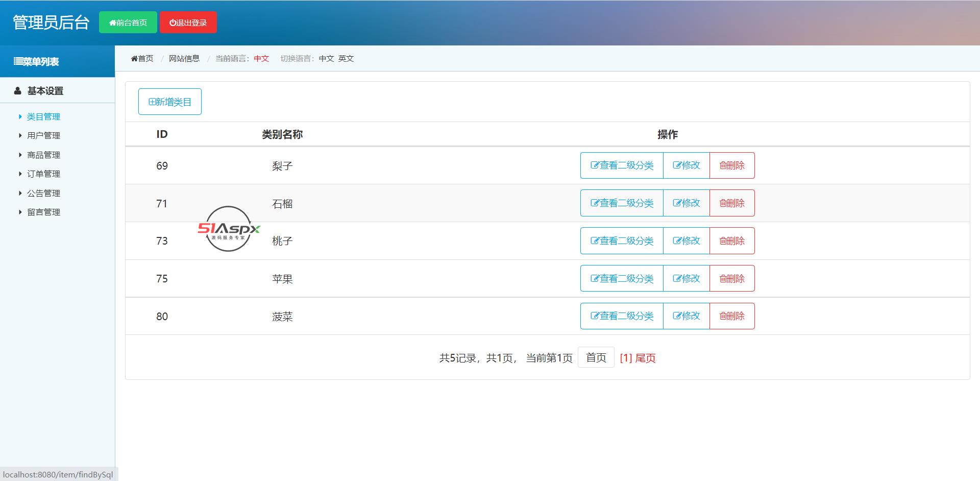Jump to 尾页 last page link

(x=645, y=358)
